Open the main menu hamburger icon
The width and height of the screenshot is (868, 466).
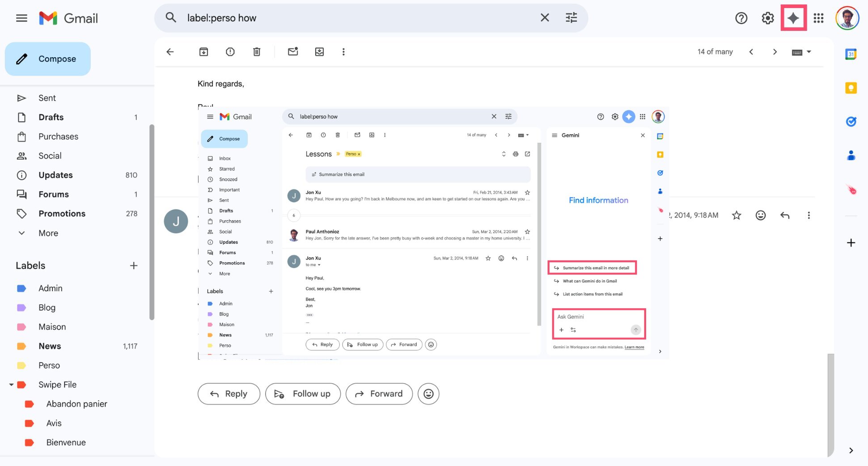21,18
